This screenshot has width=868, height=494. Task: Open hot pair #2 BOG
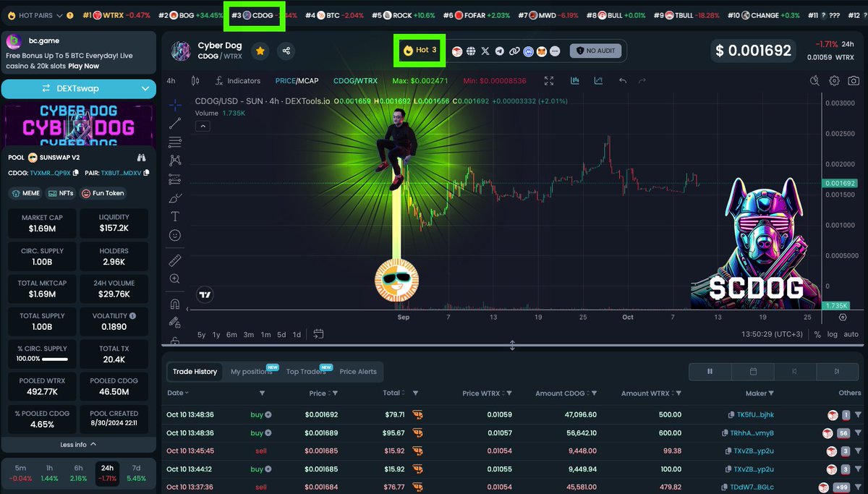191,15
